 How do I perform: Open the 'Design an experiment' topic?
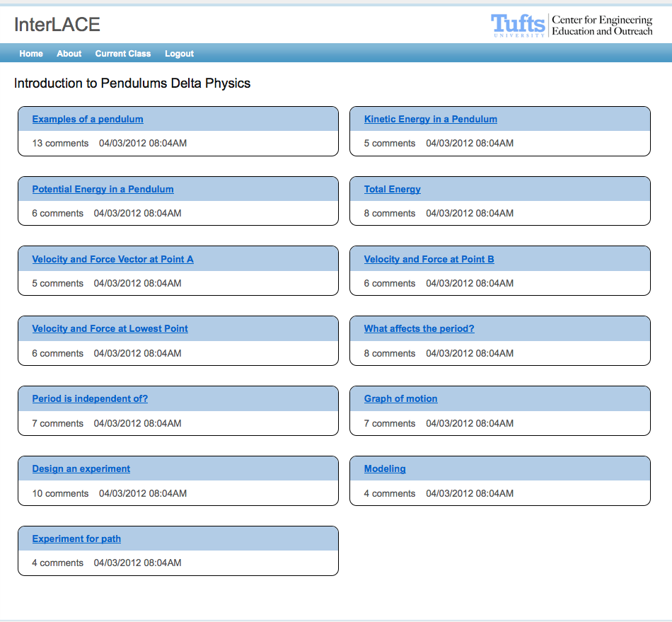click(81, 468)
